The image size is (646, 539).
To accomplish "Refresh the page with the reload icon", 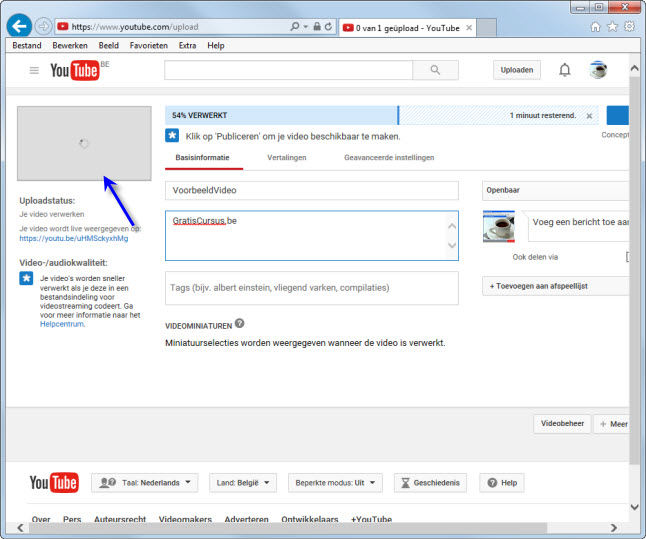I will pyautogui.click(x=328, y=26).
